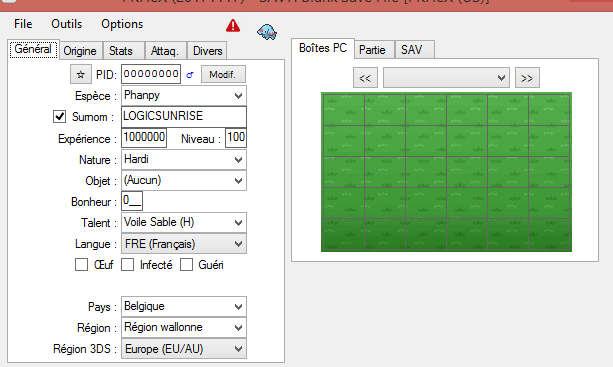The height and width of the screenshot is (367, 613).
Task: Expand the Nature dropdown
Action: tap(184, 159)
